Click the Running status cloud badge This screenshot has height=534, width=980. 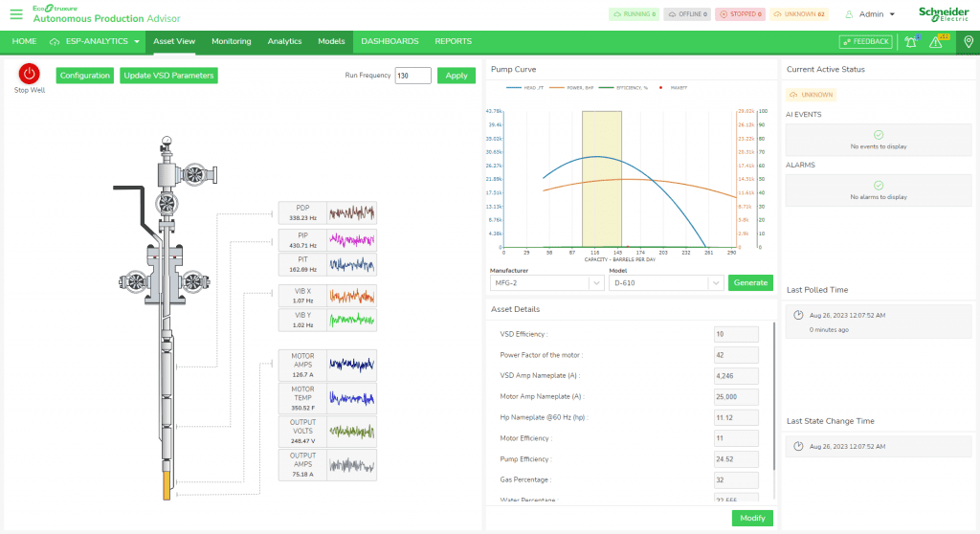click(633, 14)
